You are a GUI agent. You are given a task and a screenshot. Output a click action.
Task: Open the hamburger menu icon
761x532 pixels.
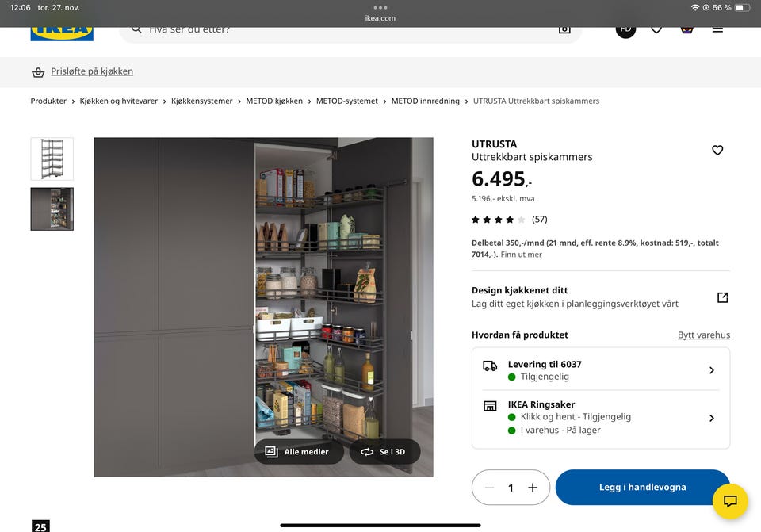click(x=717, y=30)
